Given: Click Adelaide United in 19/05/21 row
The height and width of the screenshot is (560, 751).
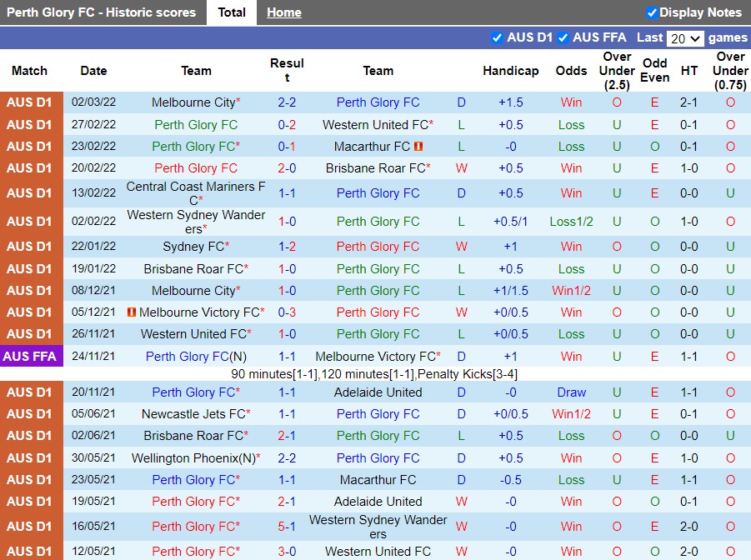Looking at the screenshot, I should (378, 502).
